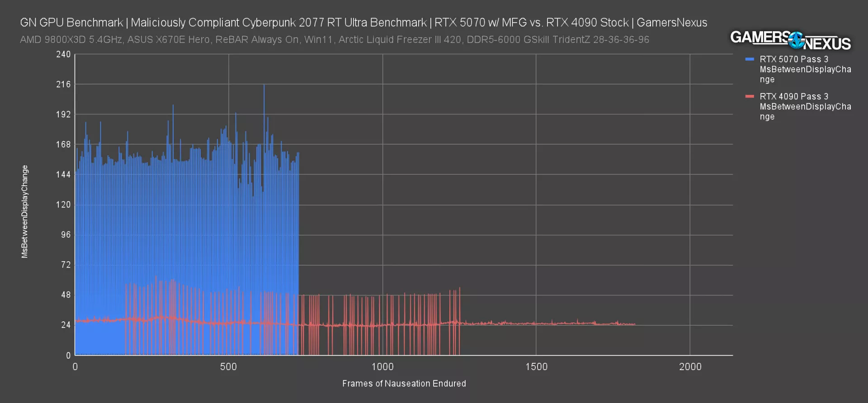Click the red RTX 4090 legend swatch
This screenshot has width=868, height=403.
click(x=750, y=97)
